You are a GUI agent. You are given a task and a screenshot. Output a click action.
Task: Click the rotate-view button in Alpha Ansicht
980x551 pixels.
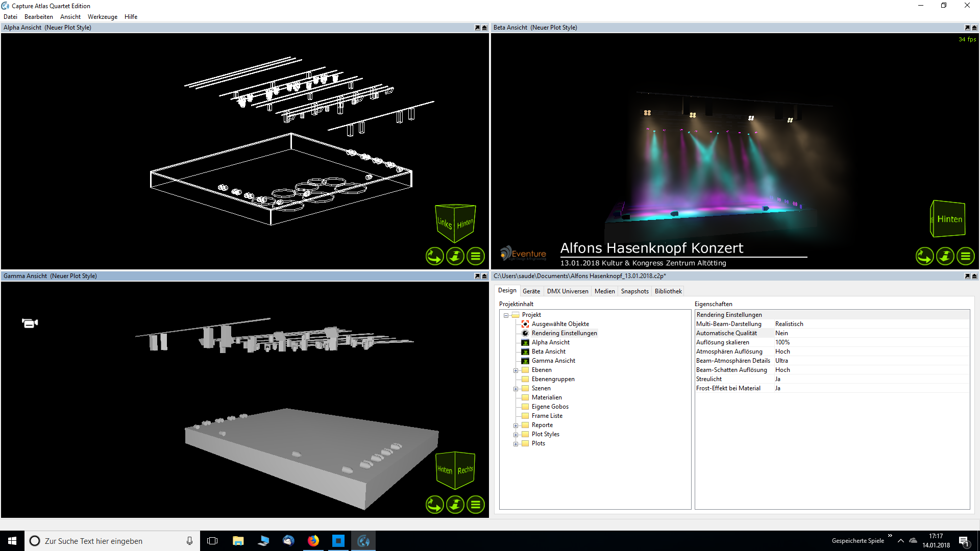[435, 256]
